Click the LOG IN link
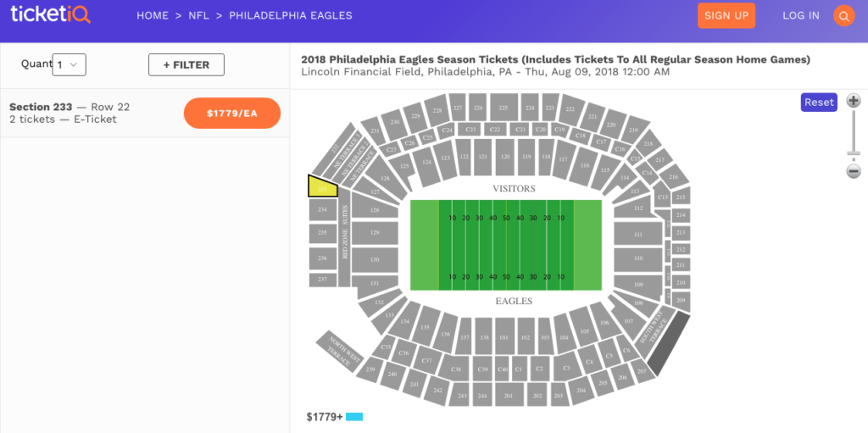 801,16
